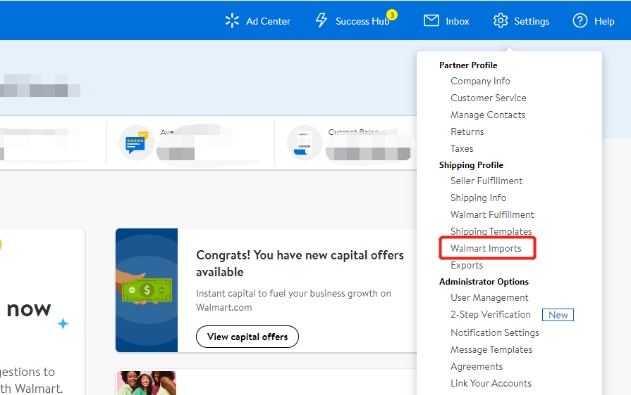Click the Settings gear icon
Viewport: 631px width, 395px height.
tap(501, 21)
